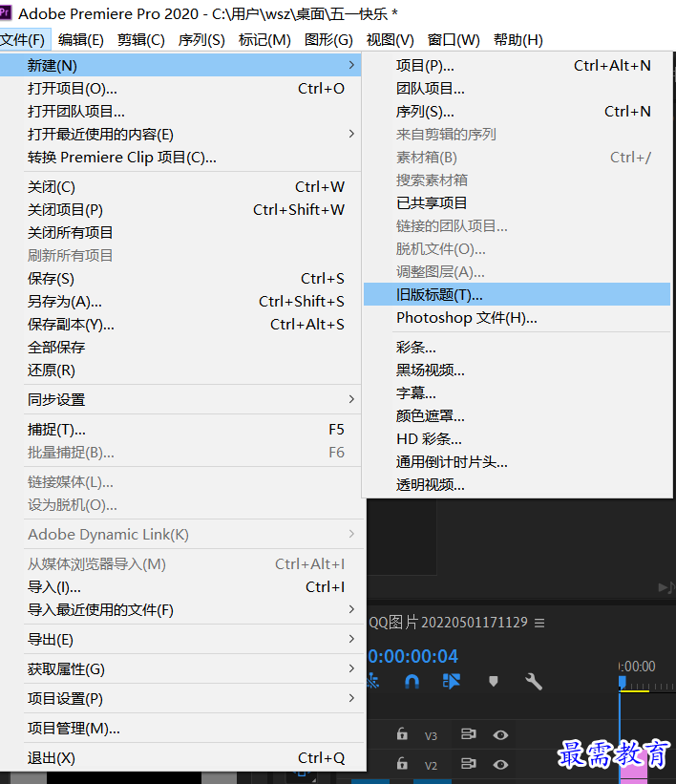Open timeline panel menu beside sequence name

click(x=539, y=623)
